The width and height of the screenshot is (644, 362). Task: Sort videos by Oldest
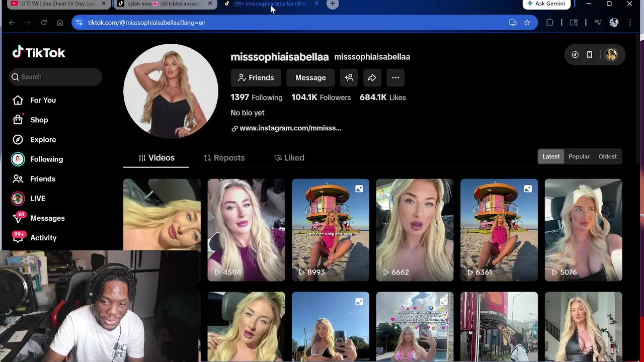607,156
